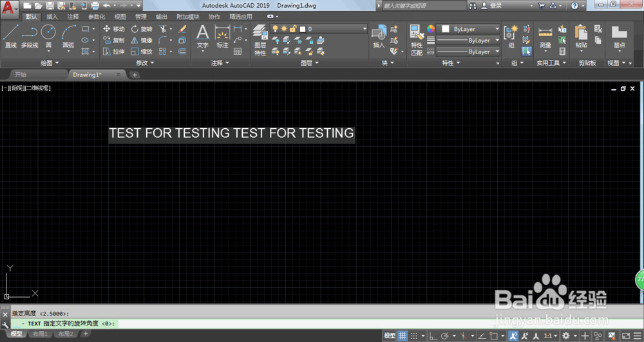This screenshot has height=342, width=644.
Task: Click the Erase tool icon
Action: click(182, 29)
